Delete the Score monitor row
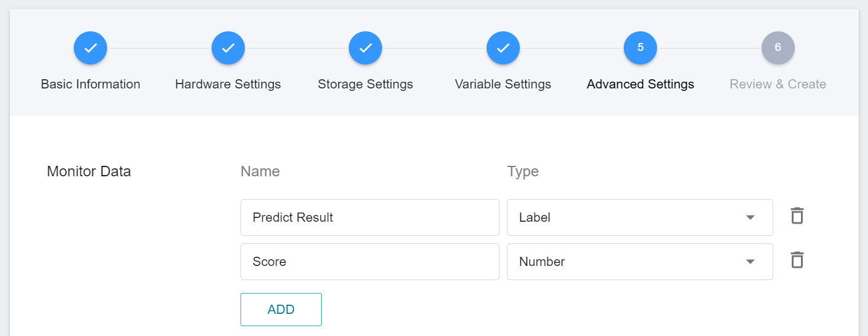This screenshot has height=336, width=868. [797, 260]
